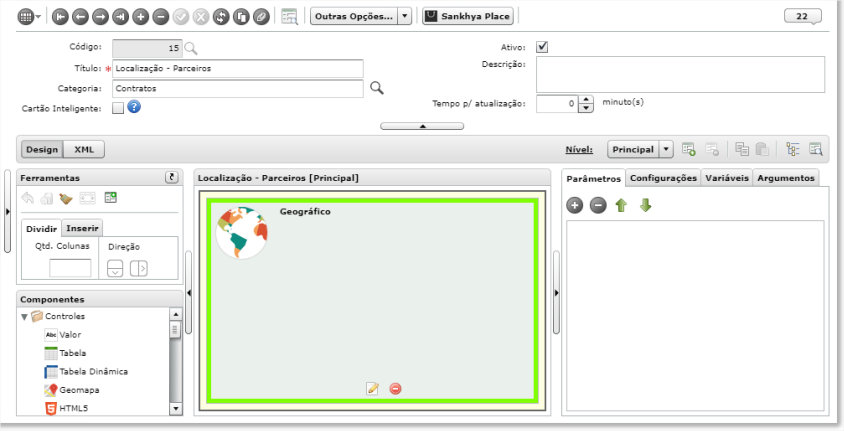Image resolution: width=844 pixels, height=431 pixels.
Task: Show level structure tree icon
Action: 792,150
